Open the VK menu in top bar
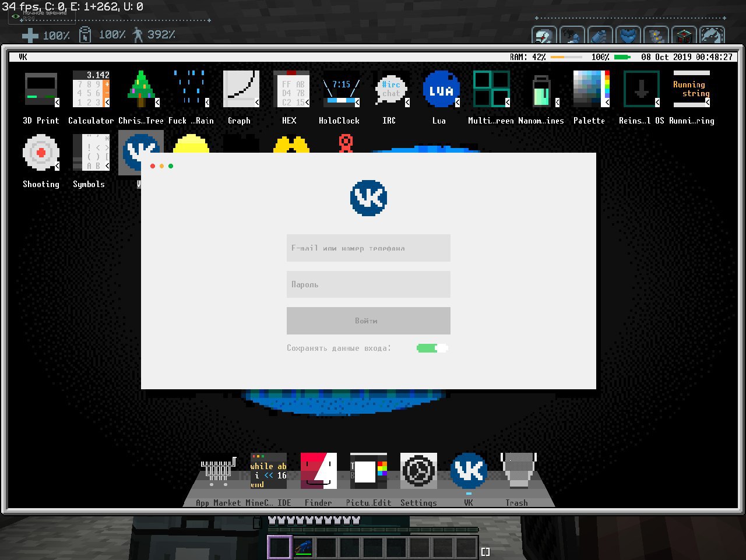This screenshot has height=560, width=746. 23,57
